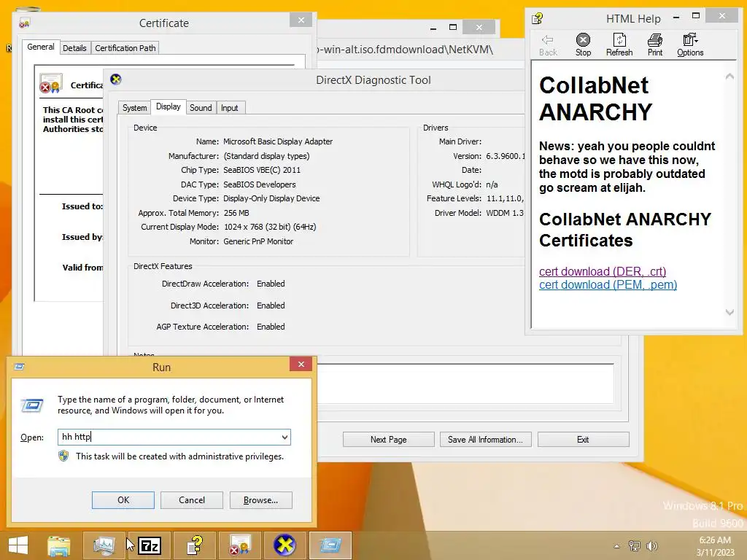Select 'Microsoft Basic Display Adapter' name text
The width and height of the screenshot is (747, 560).
(x=278, y=141)
